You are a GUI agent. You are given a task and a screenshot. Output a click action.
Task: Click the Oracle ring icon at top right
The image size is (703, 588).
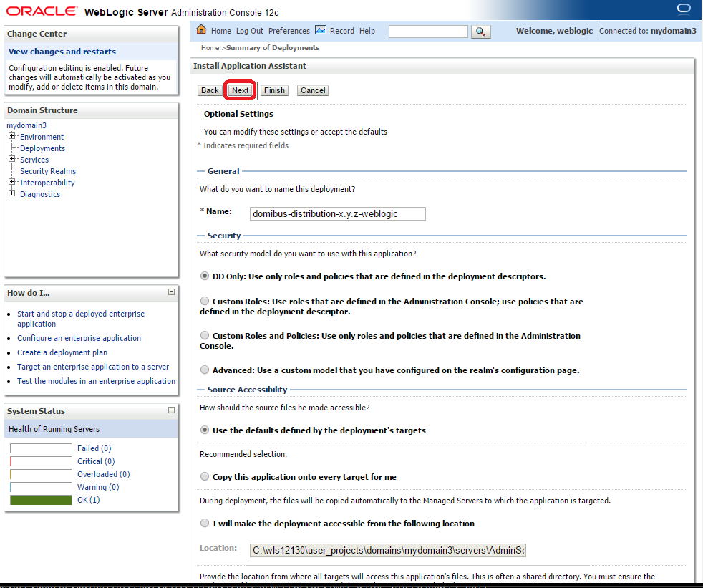pyautogui.click(x=684, y=9)
